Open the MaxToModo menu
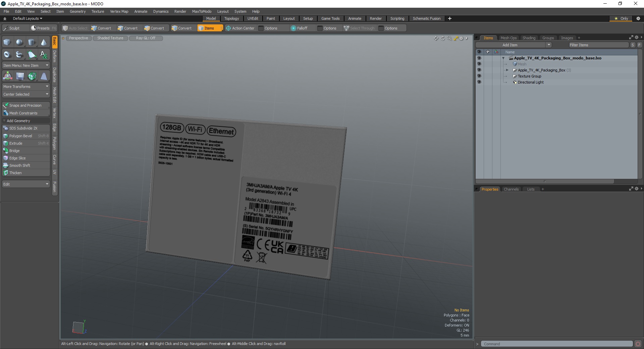 202,11
